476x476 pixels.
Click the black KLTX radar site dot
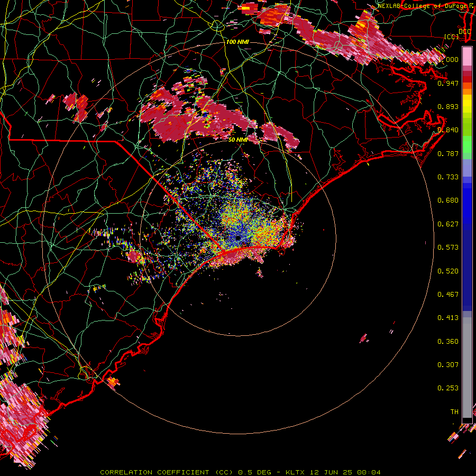pos(239,237)
